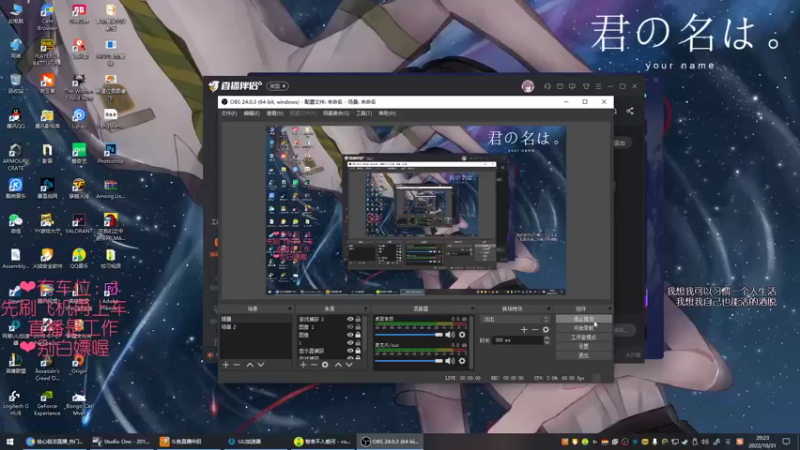The width and height of the screenshot is (800, 450).
Task: Open the 查看(V) menu in OBS
Action: point(275,113)
